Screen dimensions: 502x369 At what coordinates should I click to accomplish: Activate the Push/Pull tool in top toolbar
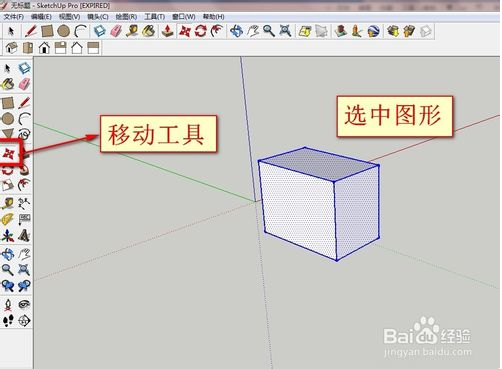click(x=167, y=31)
